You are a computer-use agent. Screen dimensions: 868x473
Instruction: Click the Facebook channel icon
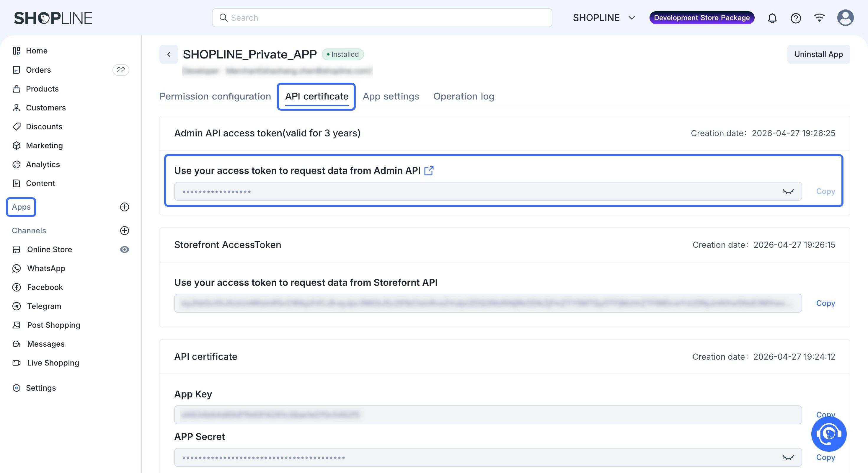point(17,287)
